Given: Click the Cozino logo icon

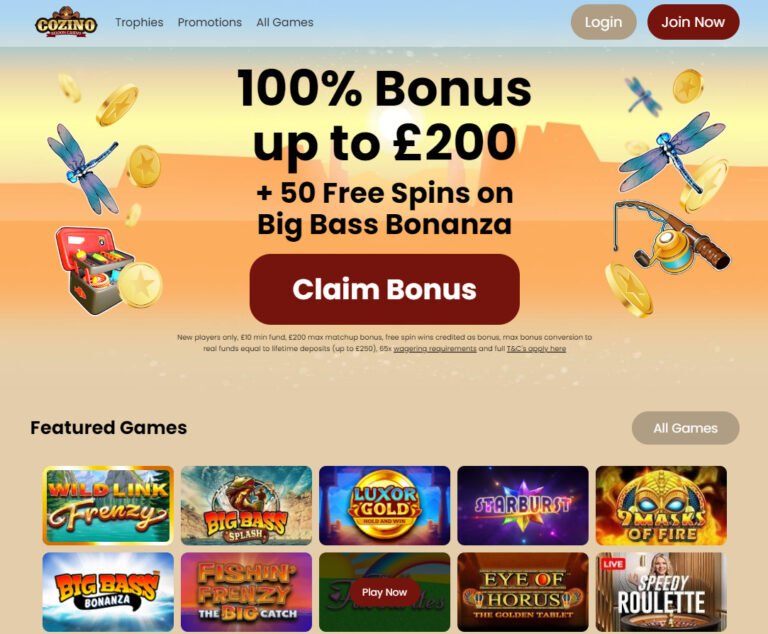Looking at the screenshot, I should tap(66, 22).
